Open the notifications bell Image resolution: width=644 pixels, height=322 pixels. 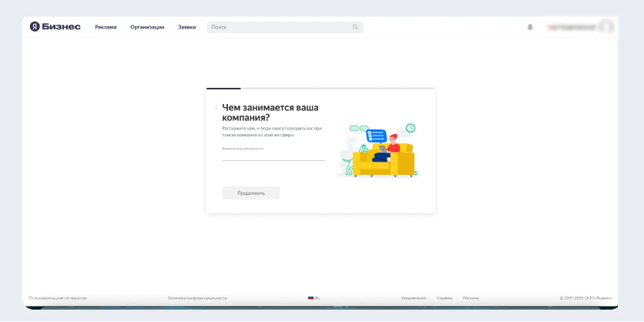pos(530,27)
